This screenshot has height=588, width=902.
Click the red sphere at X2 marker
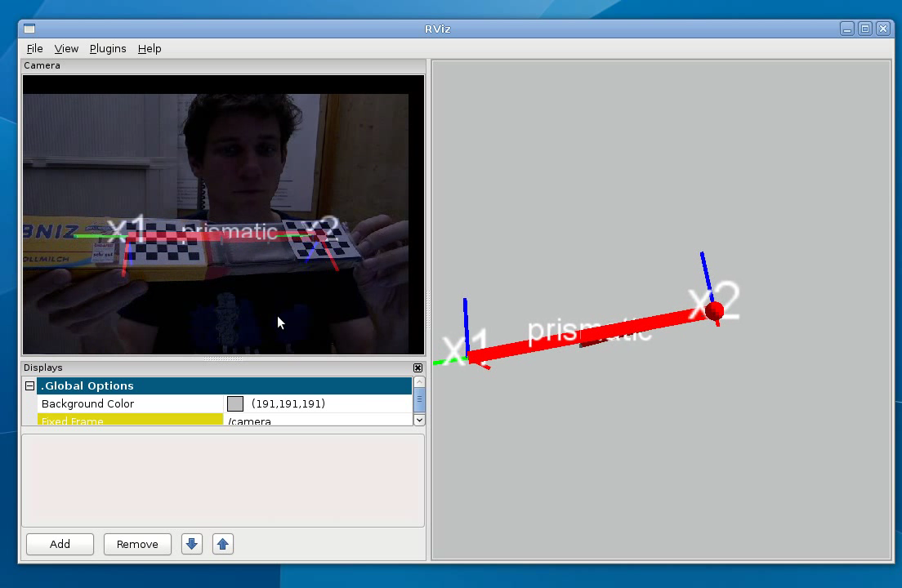[x=714, y=310]
